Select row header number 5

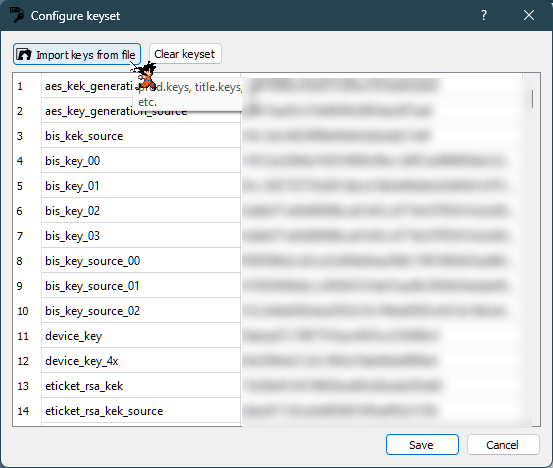tap(27, 186)
